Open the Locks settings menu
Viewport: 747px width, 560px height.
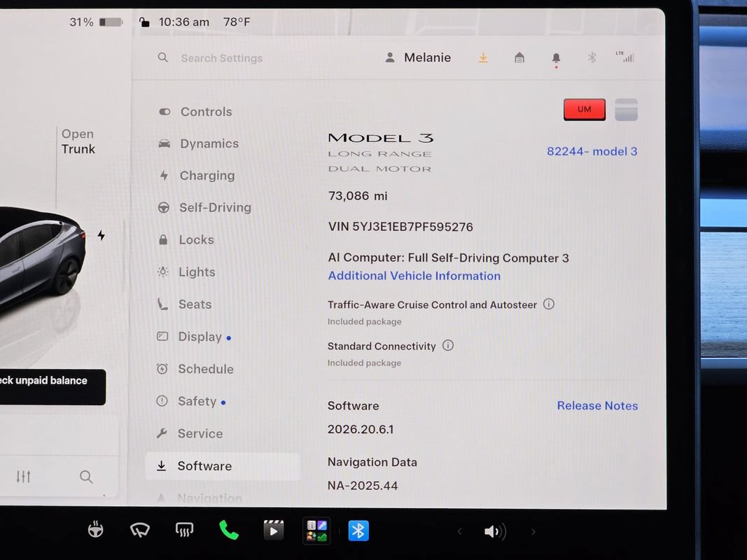tap(186, 239)
